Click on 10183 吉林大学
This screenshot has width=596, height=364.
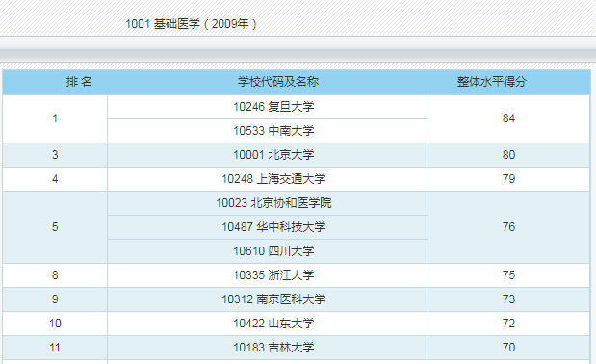(273, 348)
